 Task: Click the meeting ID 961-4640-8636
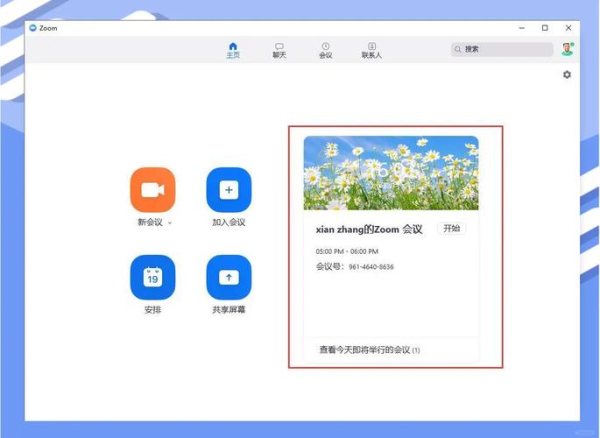[371, 267]
